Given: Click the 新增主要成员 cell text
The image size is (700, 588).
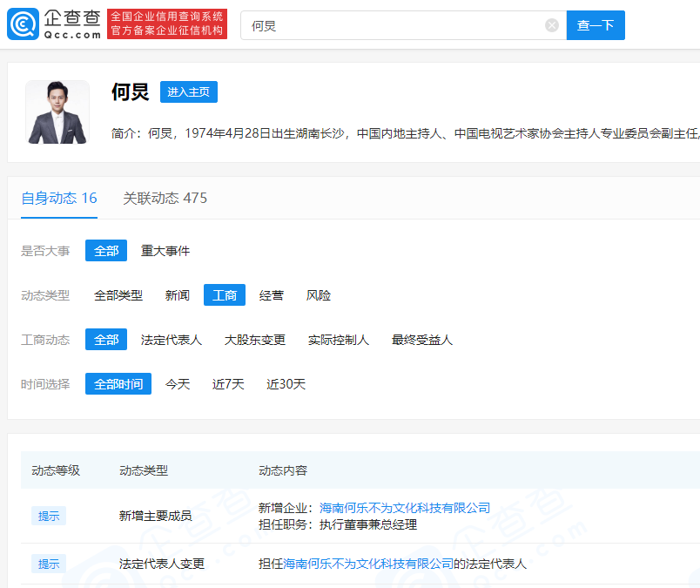Looking at the screenshot, I should click(x=155, y=516).
